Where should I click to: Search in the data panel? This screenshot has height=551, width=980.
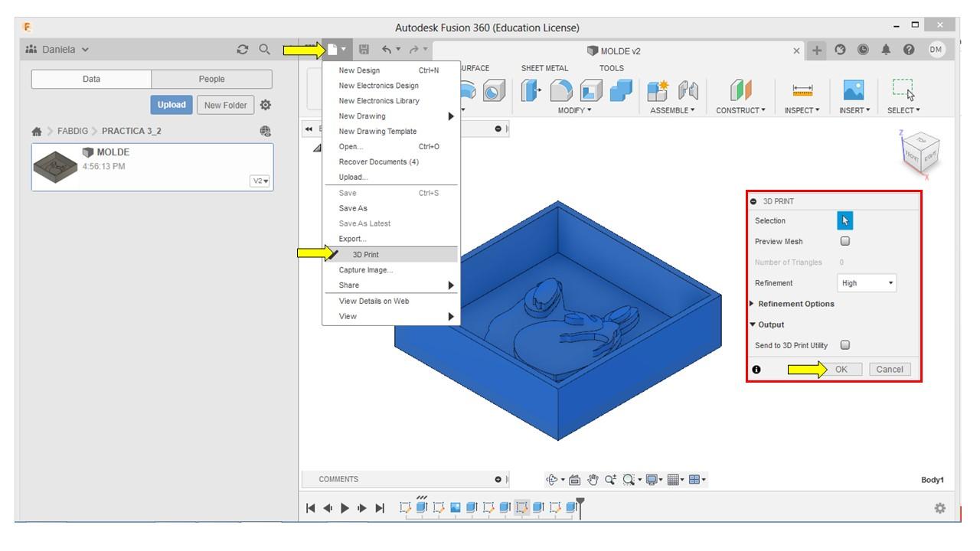pyautogui.click(x=265, y=51)
